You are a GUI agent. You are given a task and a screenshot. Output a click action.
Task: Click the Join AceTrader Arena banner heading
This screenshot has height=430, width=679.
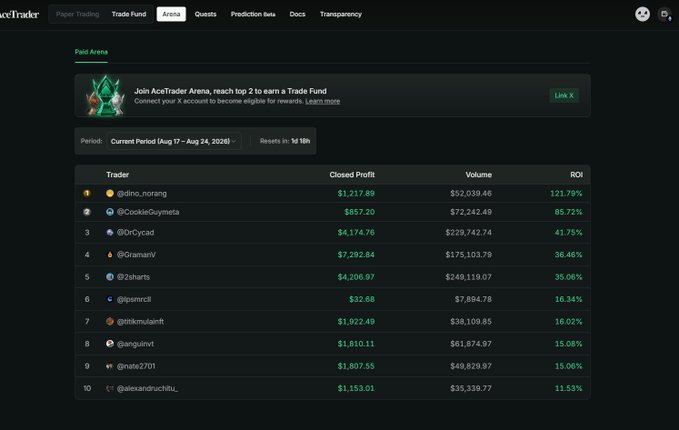point(230,91)
